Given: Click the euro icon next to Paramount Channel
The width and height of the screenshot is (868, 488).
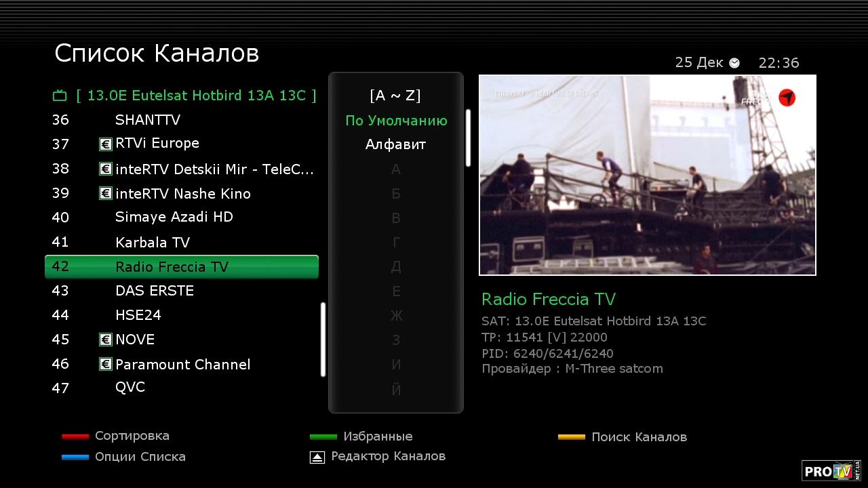Looking at the screenshot, I should click(105, 365).
